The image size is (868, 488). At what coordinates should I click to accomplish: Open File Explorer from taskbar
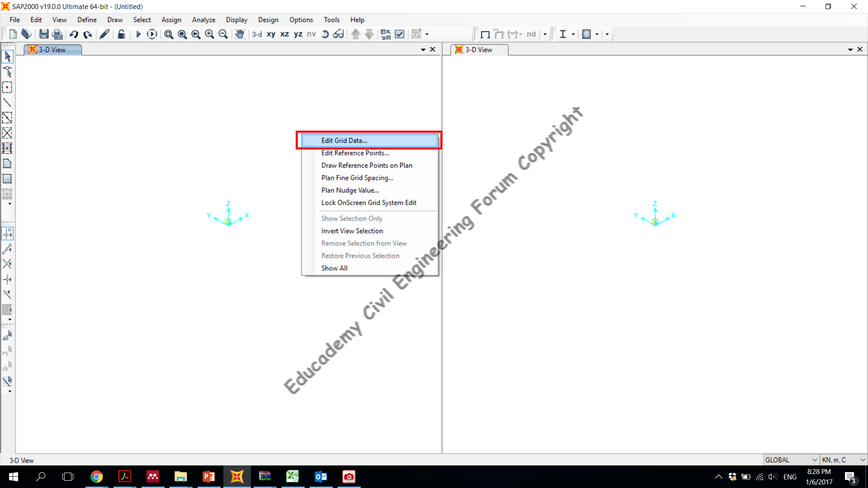tap(180, 477)
